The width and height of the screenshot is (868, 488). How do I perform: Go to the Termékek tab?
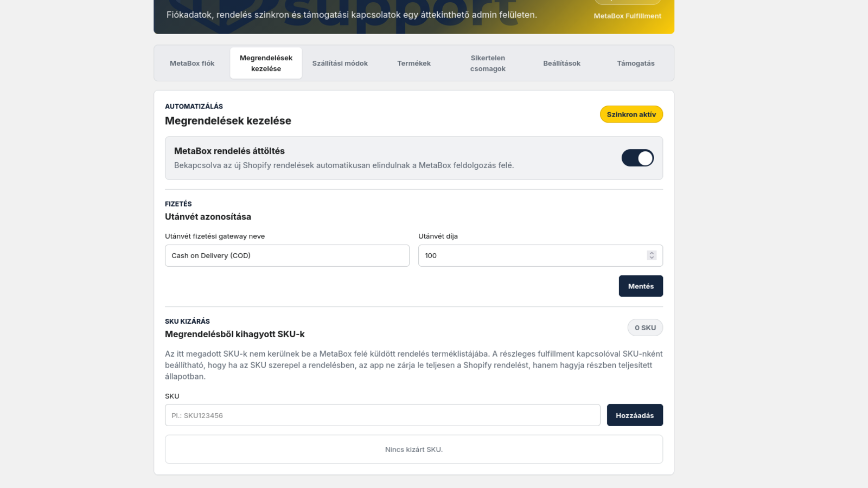pyautogui.click(x=414, y=63)
